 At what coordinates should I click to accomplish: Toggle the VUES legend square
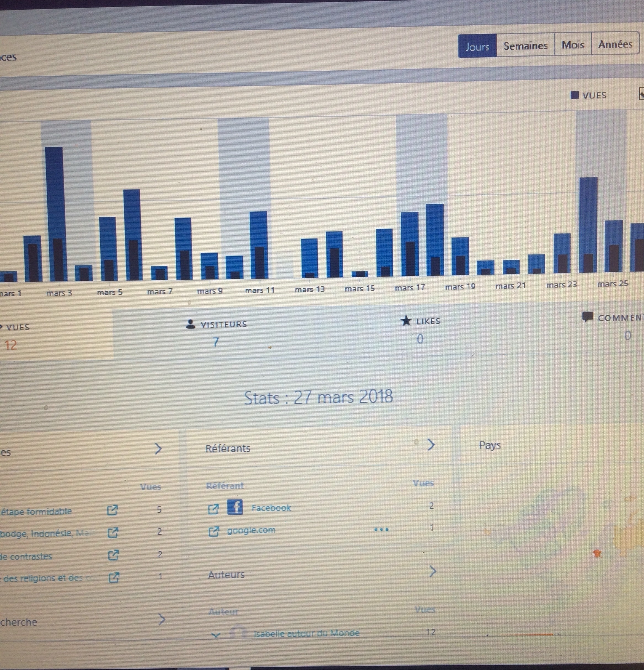[x=575, y=95]
